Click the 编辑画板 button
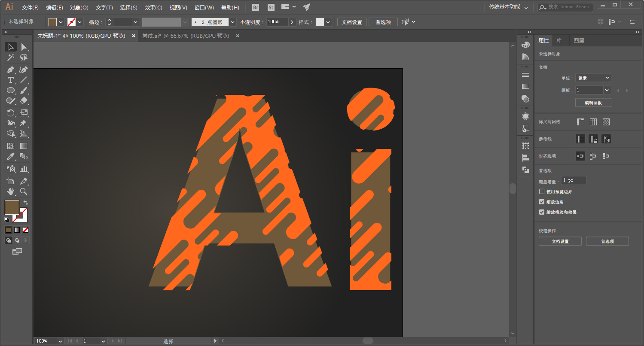The height and width of the screenshot is (346, 644). (593, 103)
